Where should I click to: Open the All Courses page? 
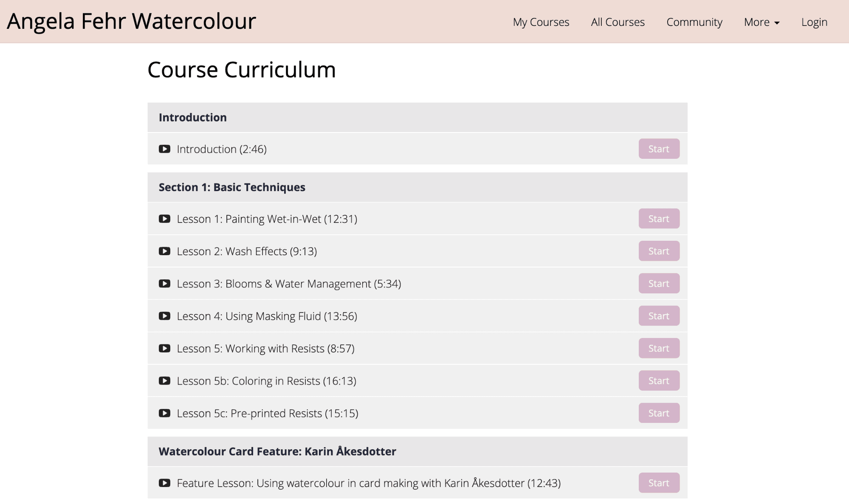tap(618, 22)
